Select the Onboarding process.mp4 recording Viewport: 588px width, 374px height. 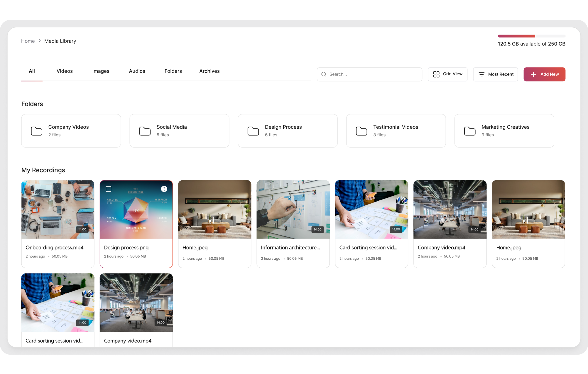tap(58, 209)
